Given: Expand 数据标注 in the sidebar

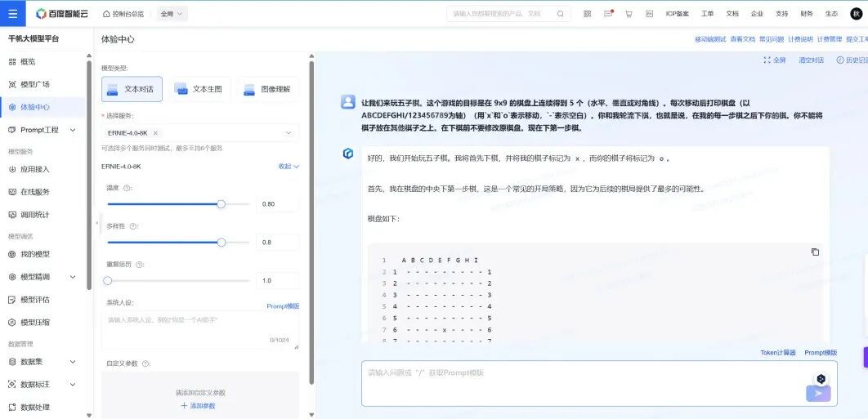Looking at the screenshot, I should (x=73, y=384).
